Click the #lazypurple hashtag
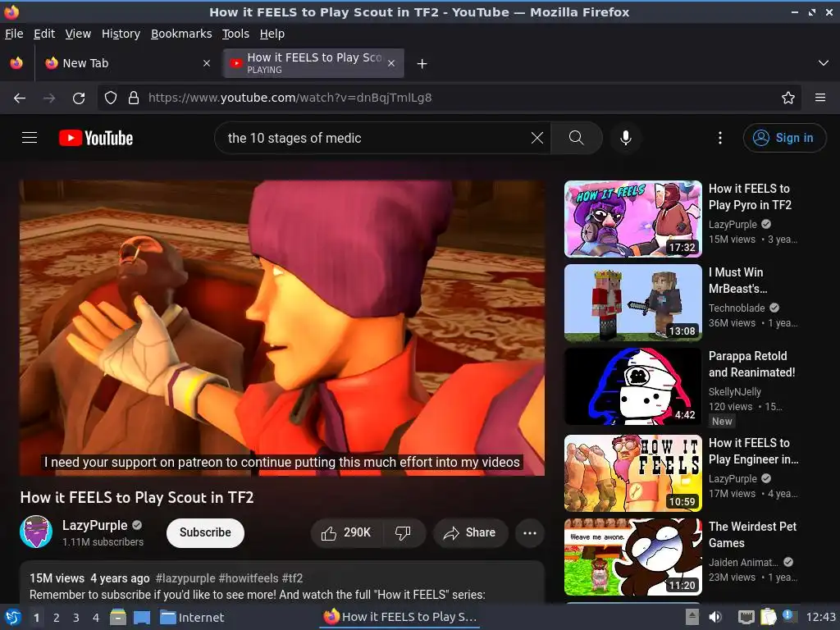 [185, 578]
